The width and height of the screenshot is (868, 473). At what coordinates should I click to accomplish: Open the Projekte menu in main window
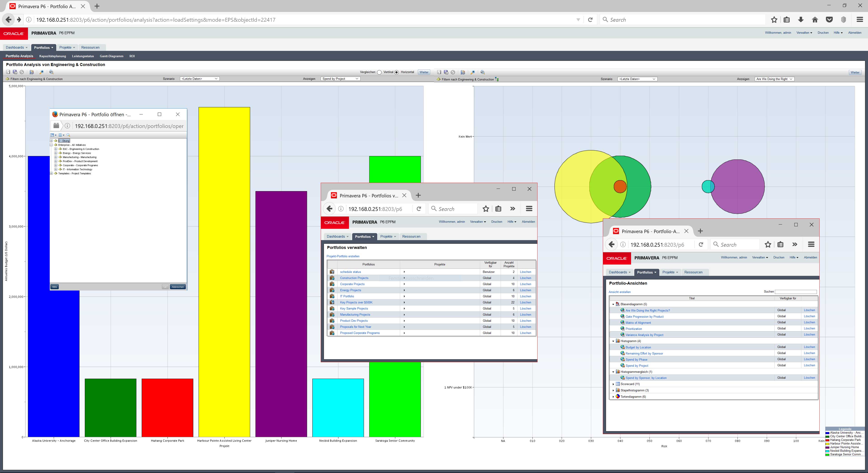67,47
